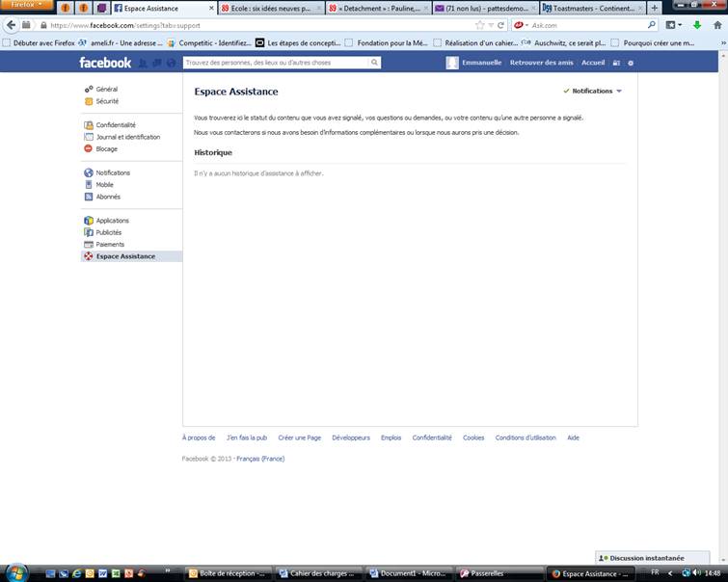
Task: Open the Firefox menu button
Action: pos(27,5)
